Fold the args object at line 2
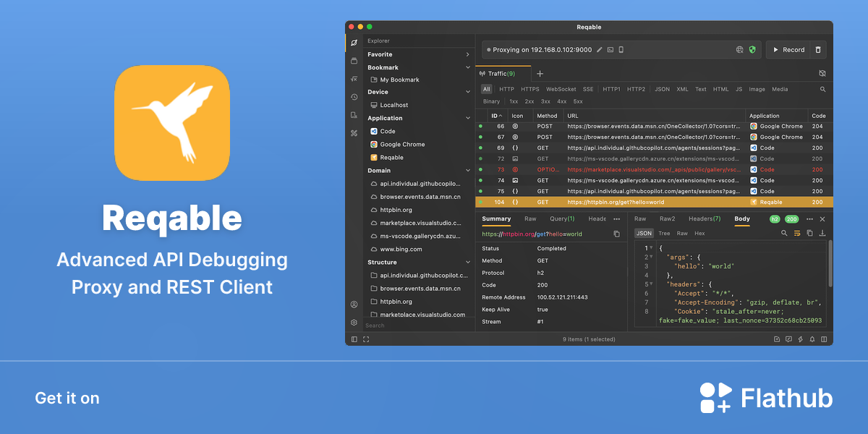 651,257
